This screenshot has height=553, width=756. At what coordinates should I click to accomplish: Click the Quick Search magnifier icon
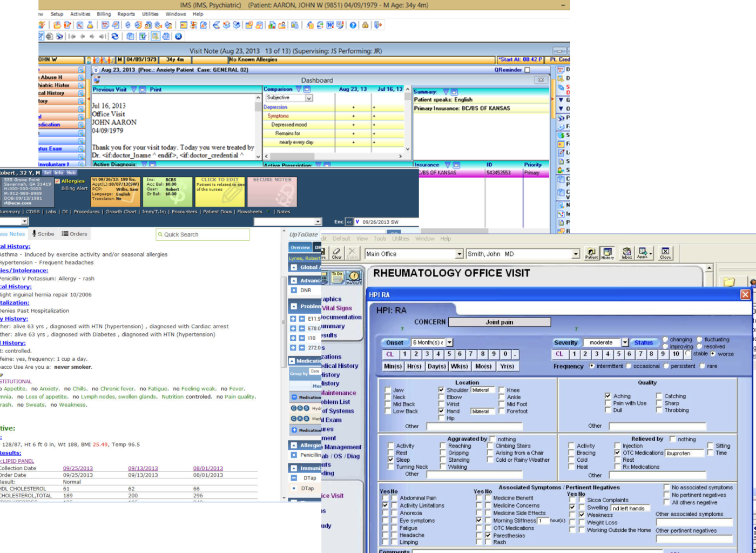point(160,234)
